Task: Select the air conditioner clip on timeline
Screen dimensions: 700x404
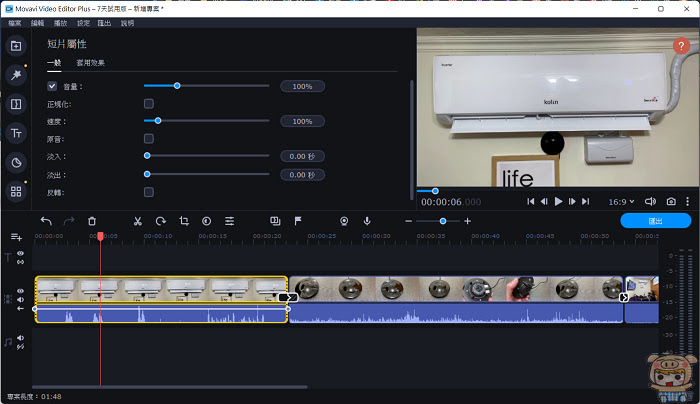Action: (x=161, y=299)
